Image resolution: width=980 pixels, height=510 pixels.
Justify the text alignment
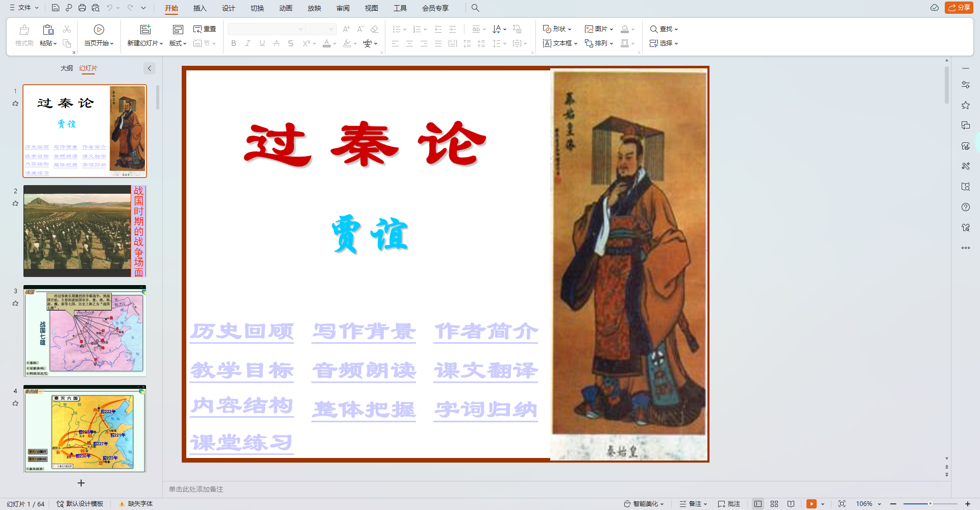[x=438, y=43]
